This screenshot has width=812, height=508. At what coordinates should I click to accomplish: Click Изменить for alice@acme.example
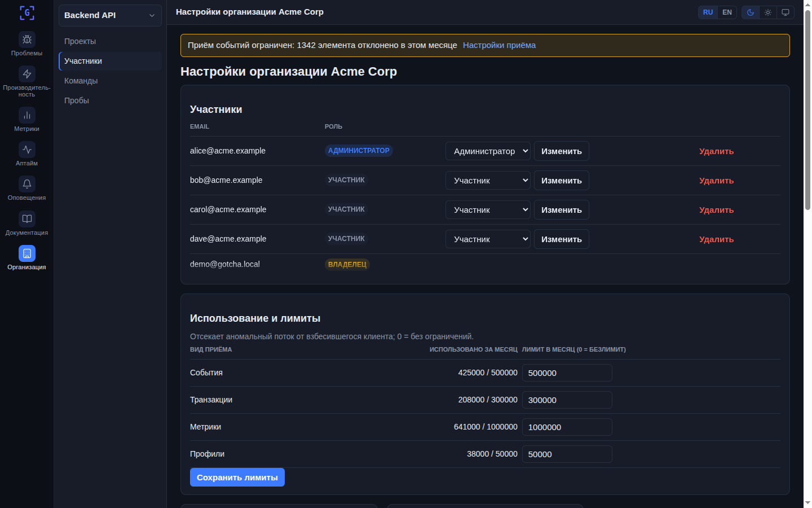point(562,151)
